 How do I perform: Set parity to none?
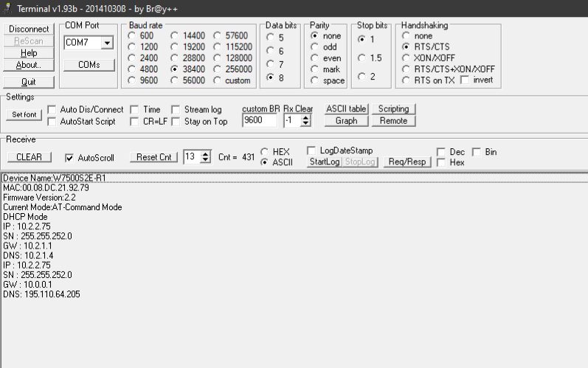pyautogui.click(x=314, y=35)
